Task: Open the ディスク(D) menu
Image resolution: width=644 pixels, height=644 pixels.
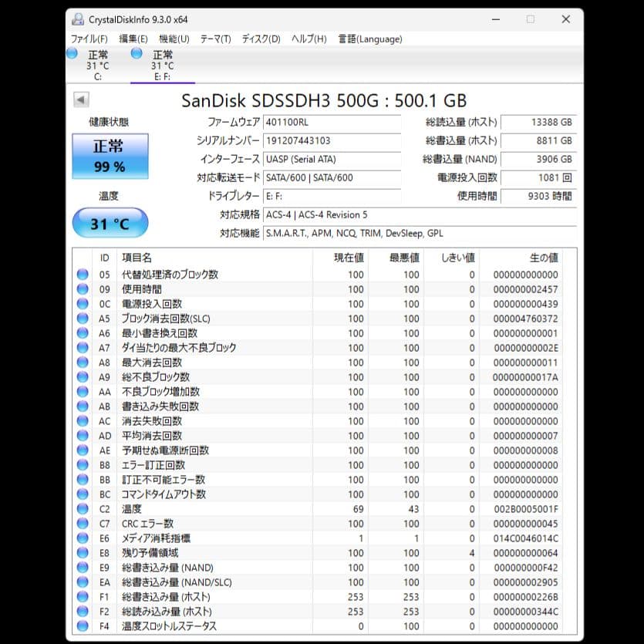Action: pos(261,39)
